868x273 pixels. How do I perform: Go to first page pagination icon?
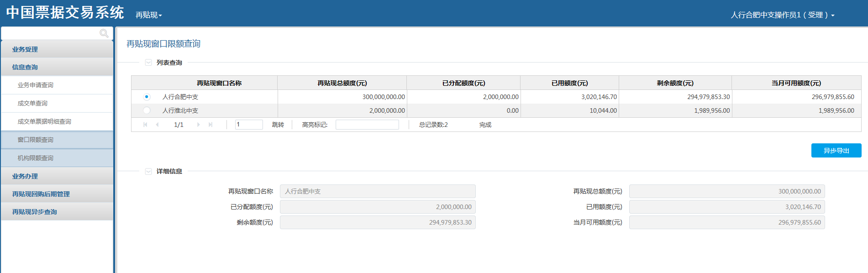[145, 125]
